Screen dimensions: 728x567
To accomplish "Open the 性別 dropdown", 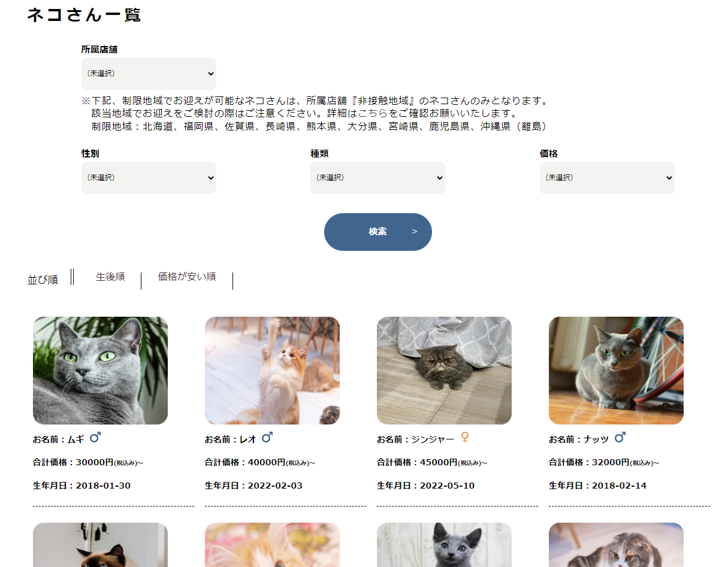I will [x=149, y=178].
